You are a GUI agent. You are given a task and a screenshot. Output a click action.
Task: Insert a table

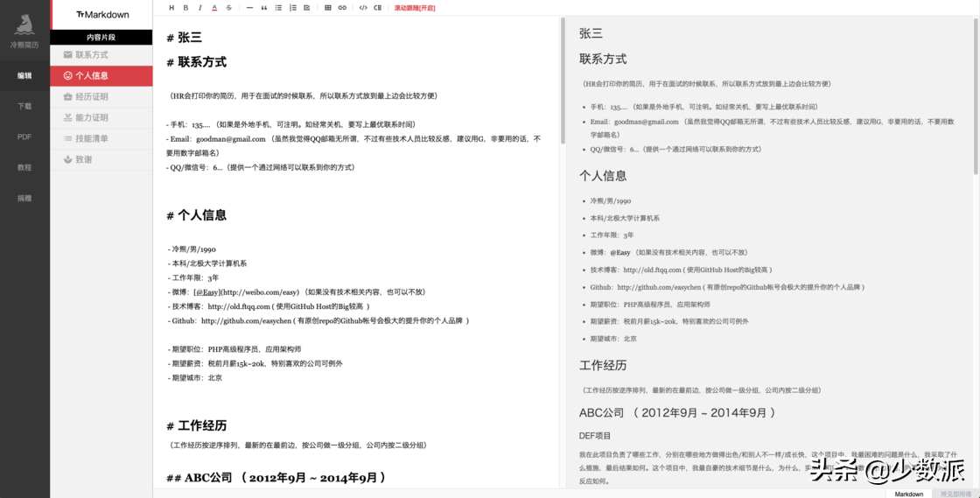(328, 8)
